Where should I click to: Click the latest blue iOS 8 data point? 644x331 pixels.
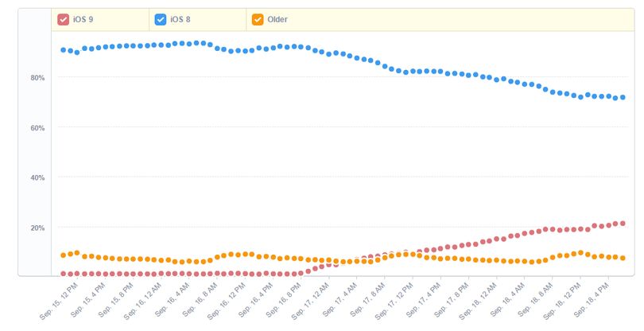[x=623, y=97]
